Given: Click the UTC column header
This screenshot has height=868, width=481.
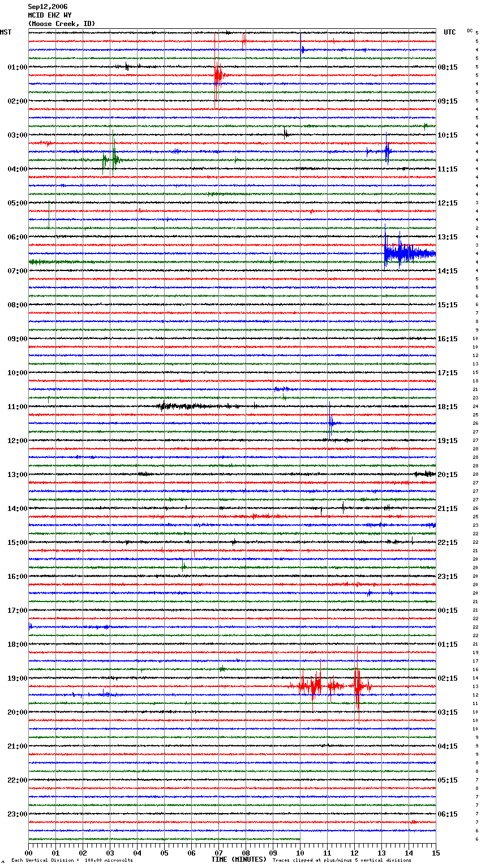Looking at the screenshot, I should click(449, 32).
